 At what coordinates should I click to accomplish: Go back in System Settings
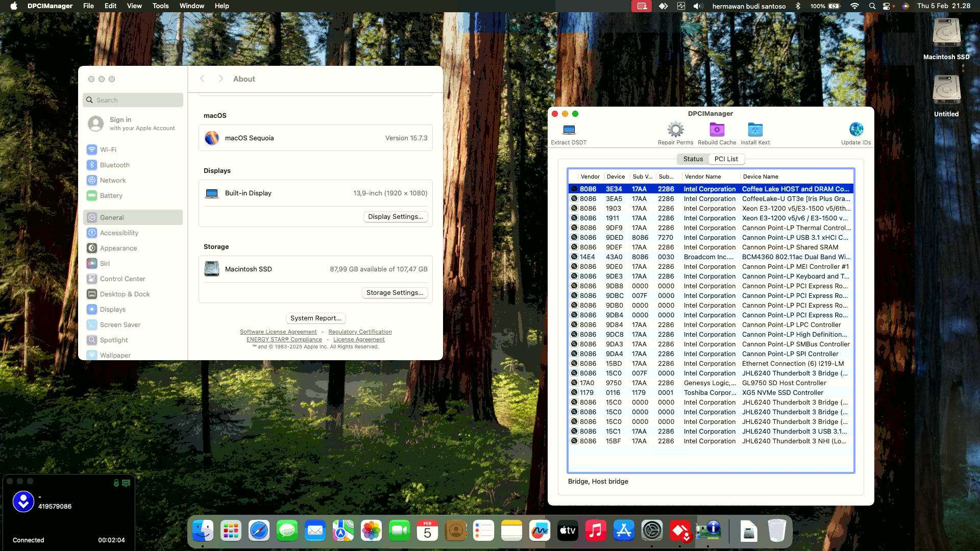pyautogui.click(x=202, y=79)
